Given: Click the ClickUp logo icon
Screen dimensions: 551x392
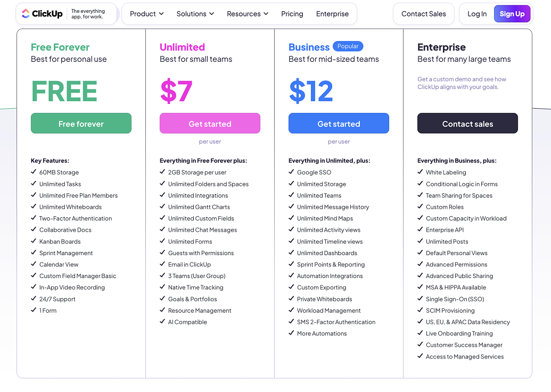Looking at the screenshot, I should [26, 14].
